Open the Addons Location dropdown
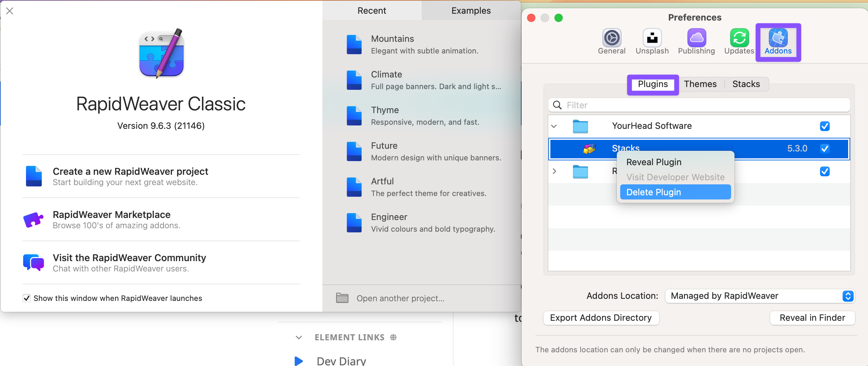The image size is (868, 366). pyautogui.click(x=760, y=296)
